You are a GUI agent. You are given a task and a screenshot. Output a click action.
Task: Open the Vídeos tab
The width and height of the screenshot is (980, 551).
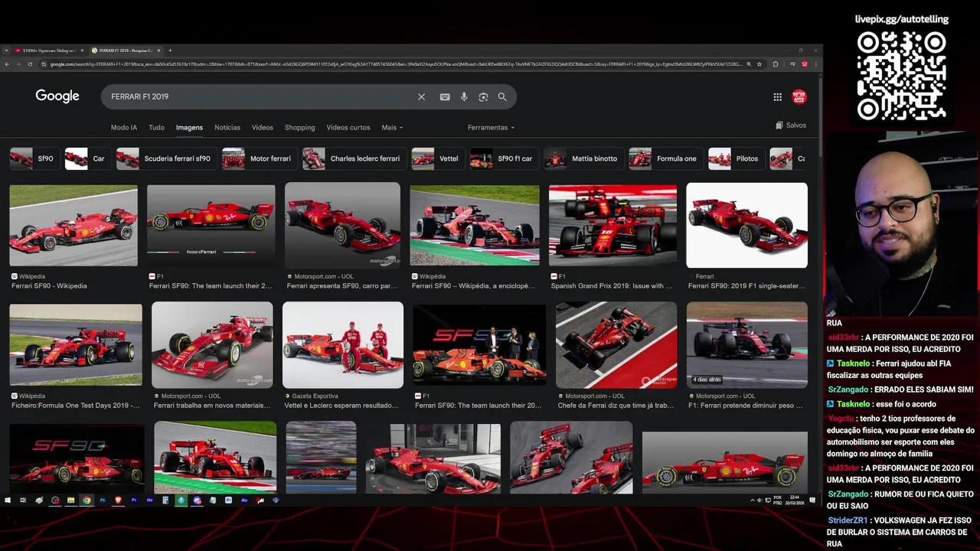tap(263, 127)
